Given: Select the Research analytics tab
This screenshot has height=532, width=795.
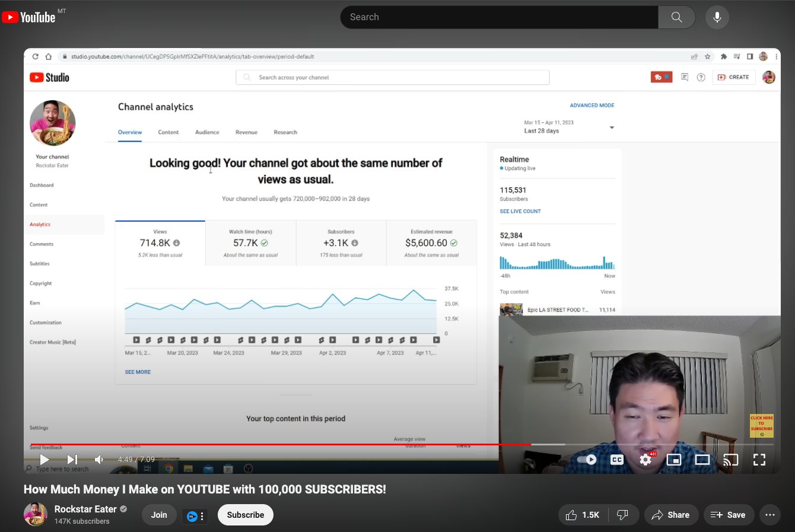Looking at the screenshot, I should coord(285,132).
